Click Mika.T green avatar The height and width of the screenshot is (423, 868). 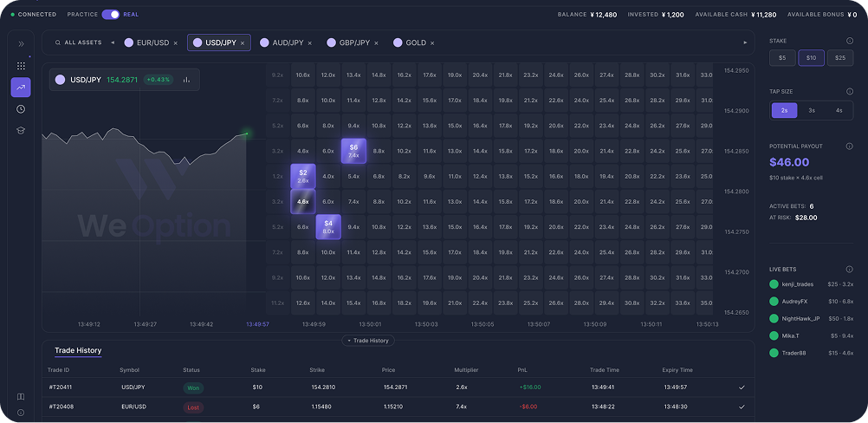pyautogui.click(x=774, y=335)
